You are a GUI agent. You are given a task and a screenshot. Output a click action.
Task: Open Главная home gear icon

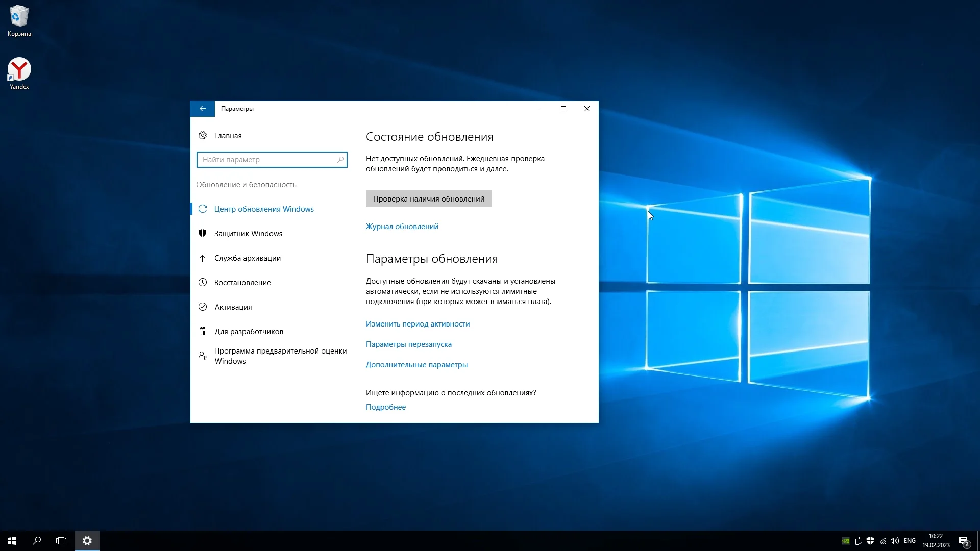[x=203, y=135]
